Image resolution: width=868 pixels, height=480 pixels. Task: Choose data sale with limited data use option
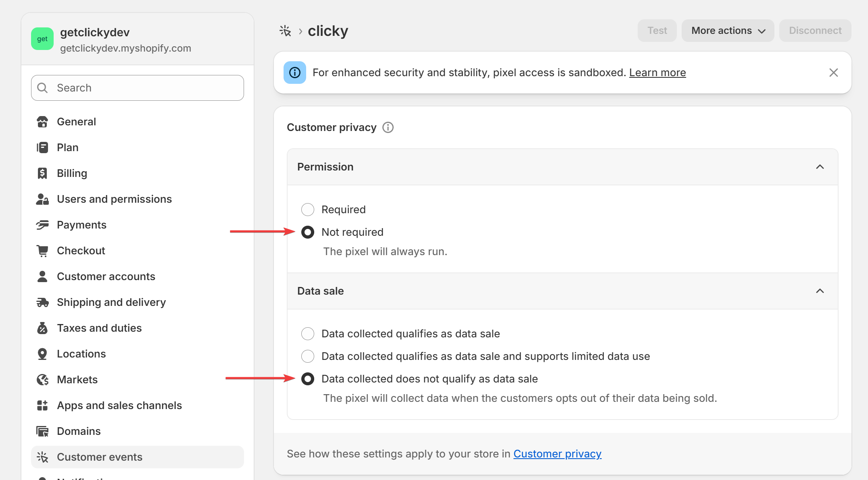coord(308,356)
